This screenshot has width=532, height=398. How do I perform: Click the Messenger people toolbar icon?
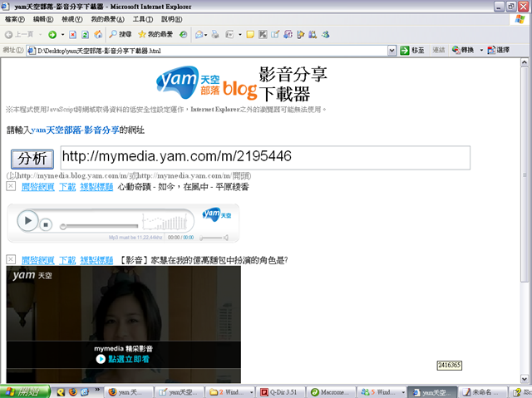pos(326,35)
